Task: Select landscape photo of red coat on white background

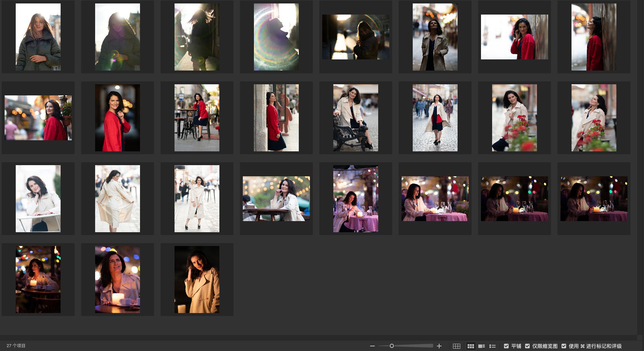Action: tap(514, 37)
